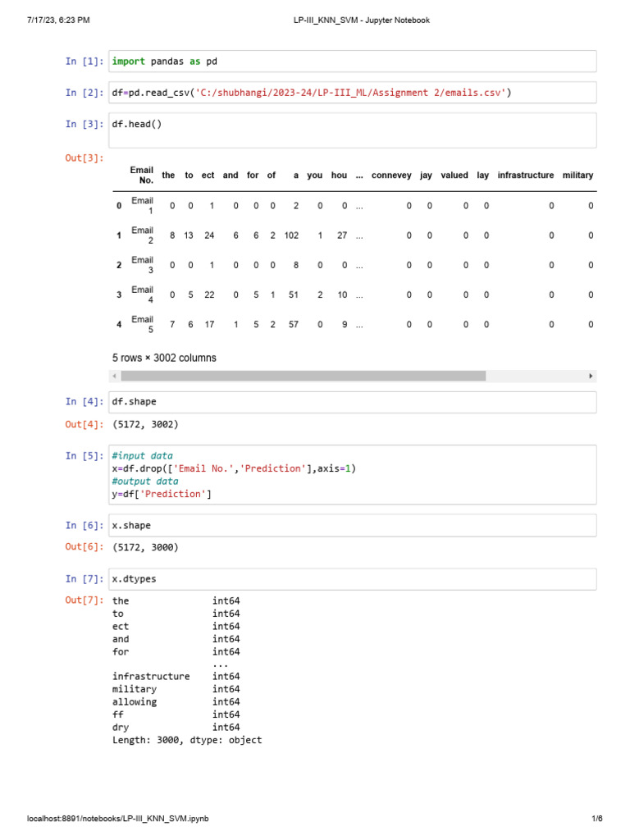Click the 'Email No.' column header
Viewport: 630px width, 840px height.
point(141,175)
